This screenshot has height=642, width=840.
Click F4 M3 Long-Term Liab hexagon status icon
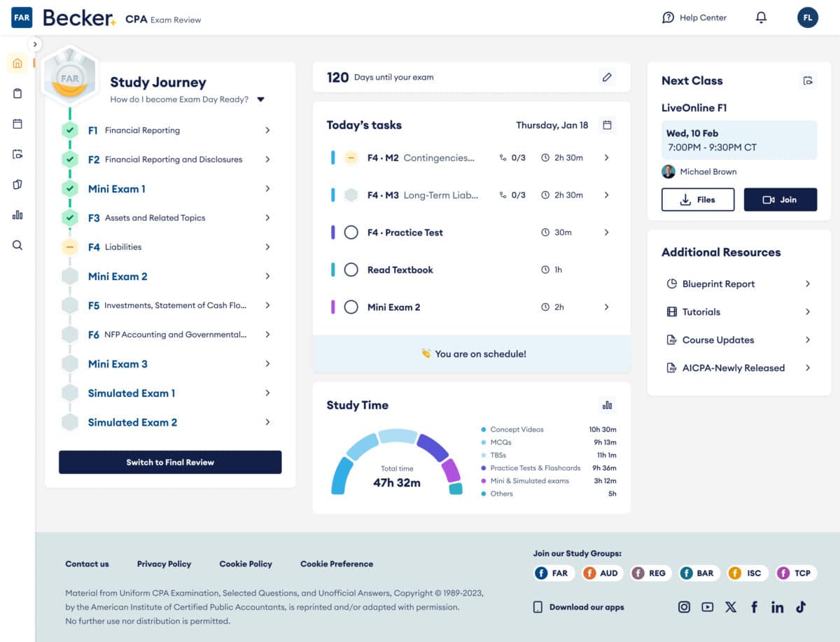click(x=351, y=195)
